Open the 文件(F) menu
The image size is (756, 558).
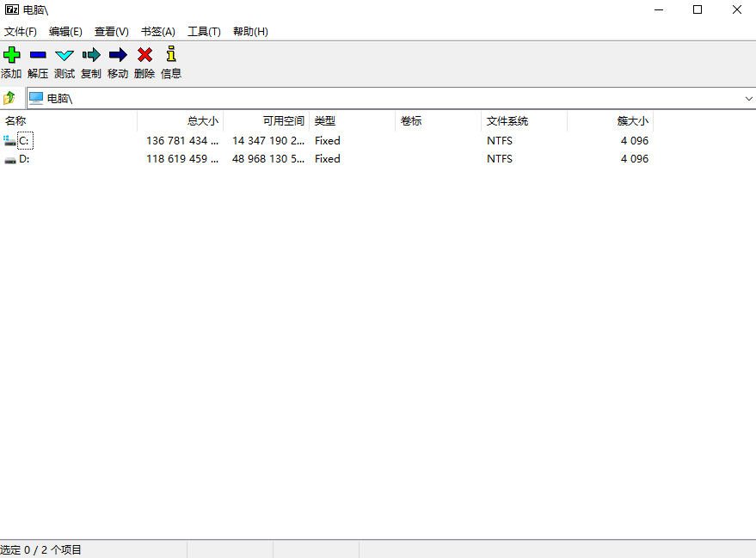(x=21, y=32)
